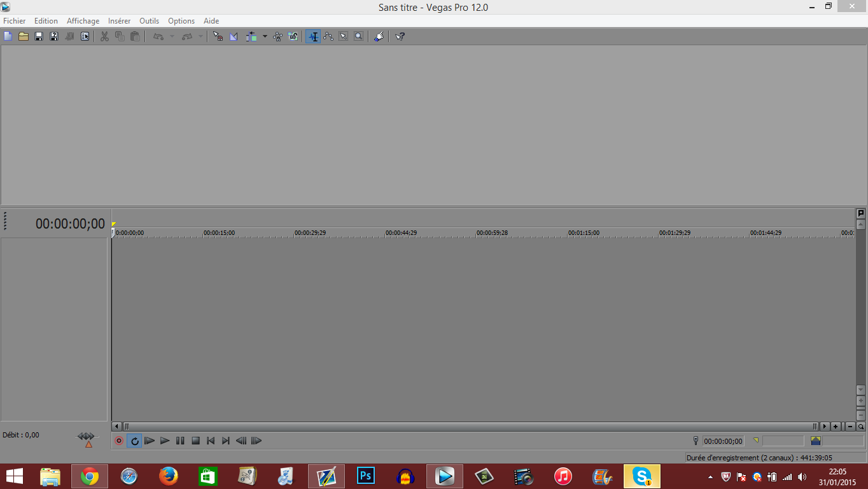Open the Insérer menu
Image resolution: width=868 pixels, height=489 pixels.
pos(120,21)
